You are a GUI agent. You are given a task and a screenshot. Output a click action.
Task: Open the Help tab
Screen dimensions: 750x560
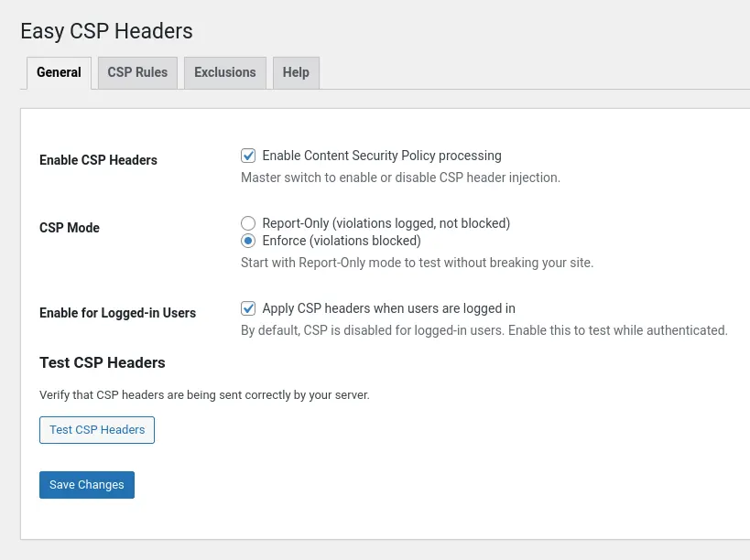pos(296,72)
